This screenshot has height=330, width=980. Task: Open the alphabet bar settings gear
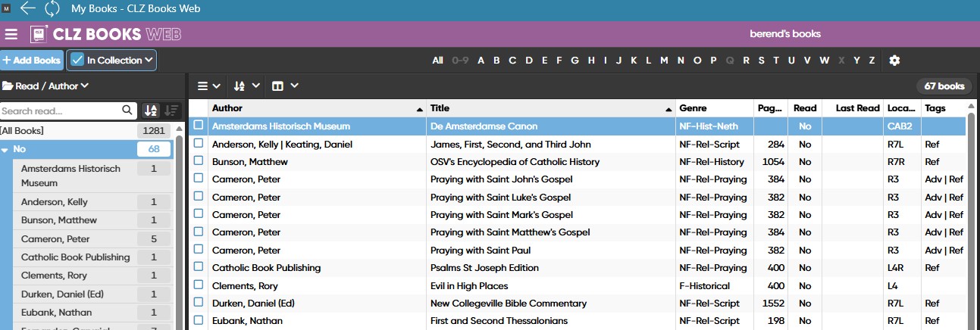click(x=894, y=61)
